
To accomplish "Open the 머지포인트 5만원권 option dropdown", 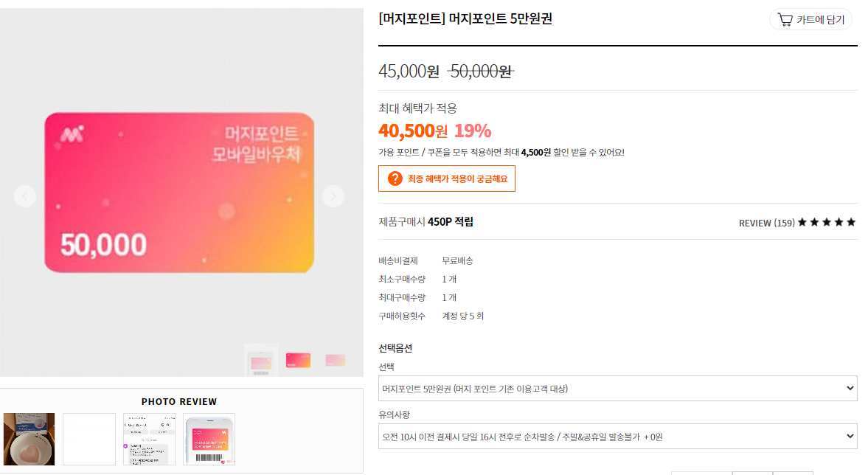I will (618, 389).
